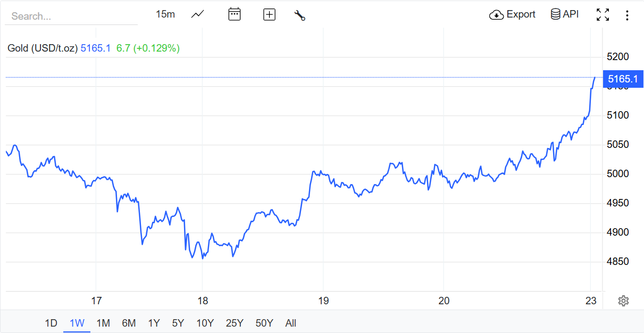Show All available history

(290, 323)
